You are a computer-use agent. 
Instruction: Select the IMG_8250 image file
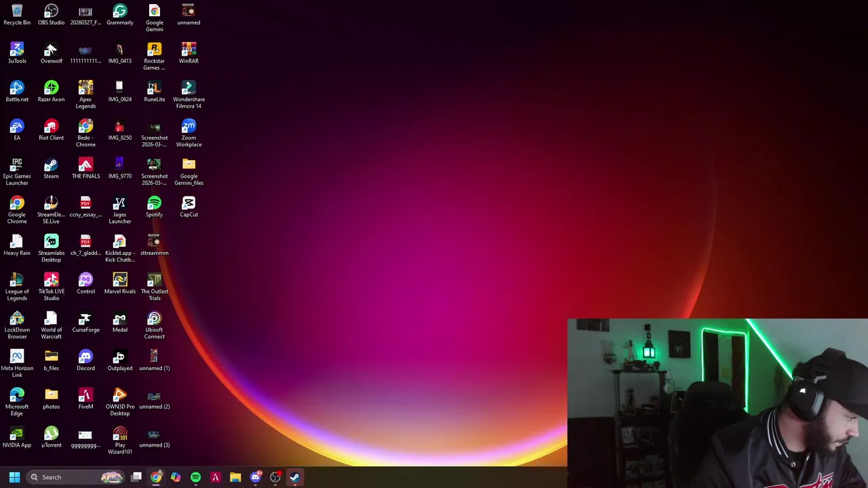[x=120, y=130]
